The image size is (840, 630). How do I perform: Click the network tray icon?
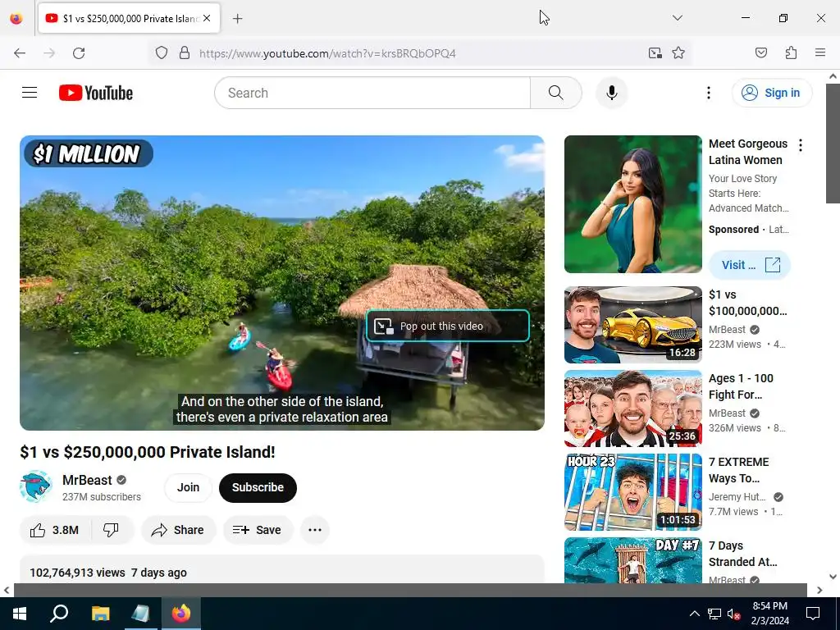(x=714, y=614)
